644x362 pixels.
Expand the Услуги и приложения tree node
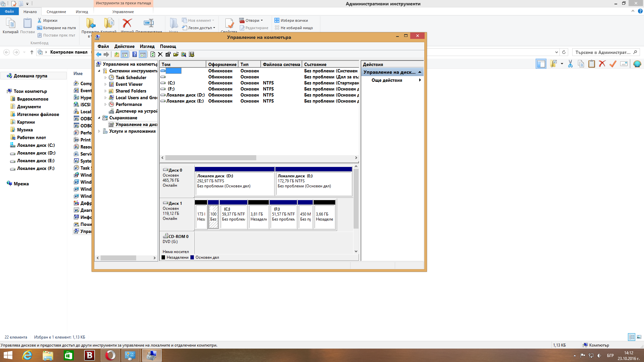pos(99,131)
